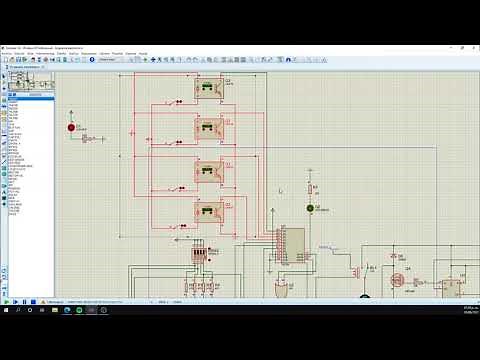Image resolution: width=480 pixels, height=360 pixels.
Task: Click the New Project toolbar icon
Action: [6, 60]
